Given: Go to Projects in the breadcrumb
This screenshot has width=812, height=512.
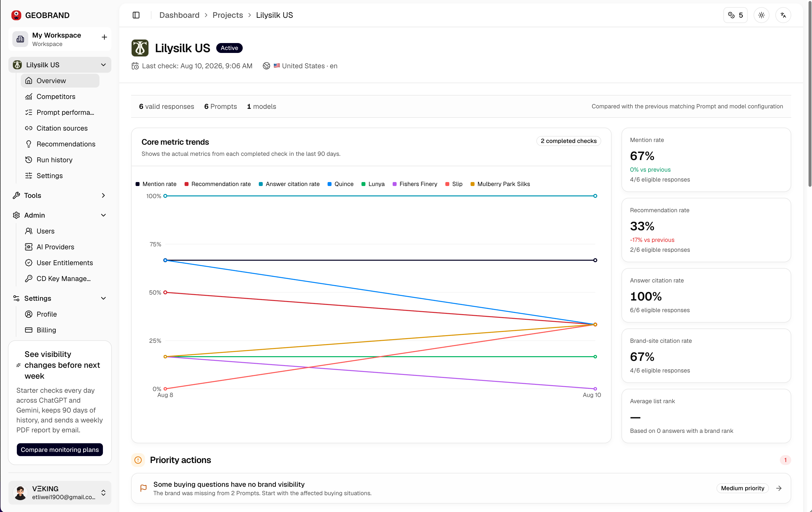Looking at the screenshot, I should [228, 15].
